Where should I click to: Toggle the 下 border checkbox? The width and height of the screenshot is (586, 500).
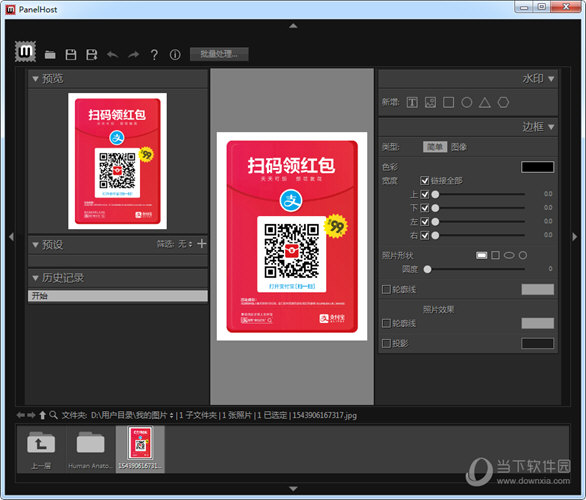pos(425,208)
